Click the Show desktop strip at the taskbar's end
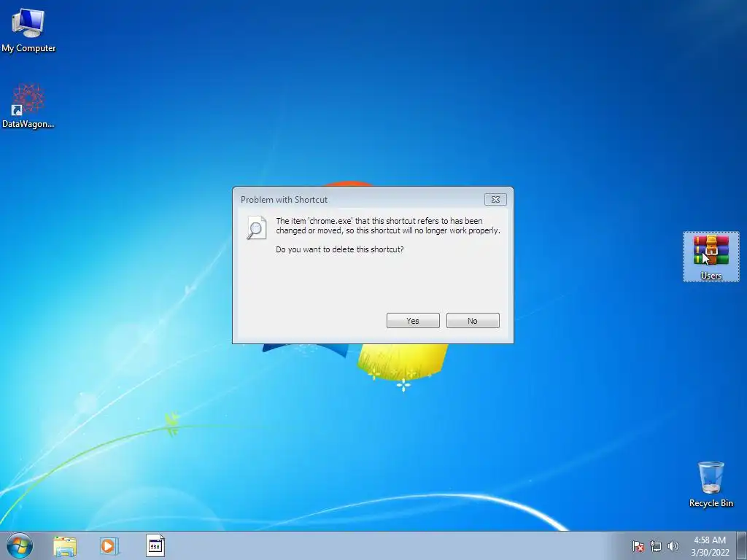The width and height of the screenshot is (747, 560). (742, 545)
